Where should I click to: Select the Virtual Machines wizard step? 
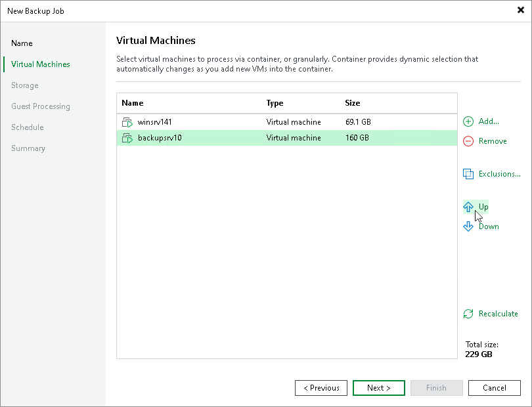coord(40,64)
